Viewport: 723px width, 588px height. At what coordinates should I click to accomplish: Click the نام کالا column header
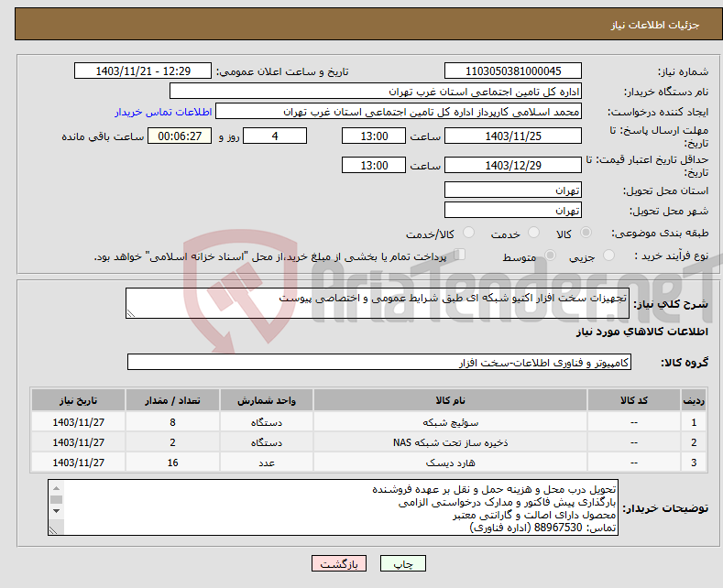pyautogui.click(x=450, y=400)
